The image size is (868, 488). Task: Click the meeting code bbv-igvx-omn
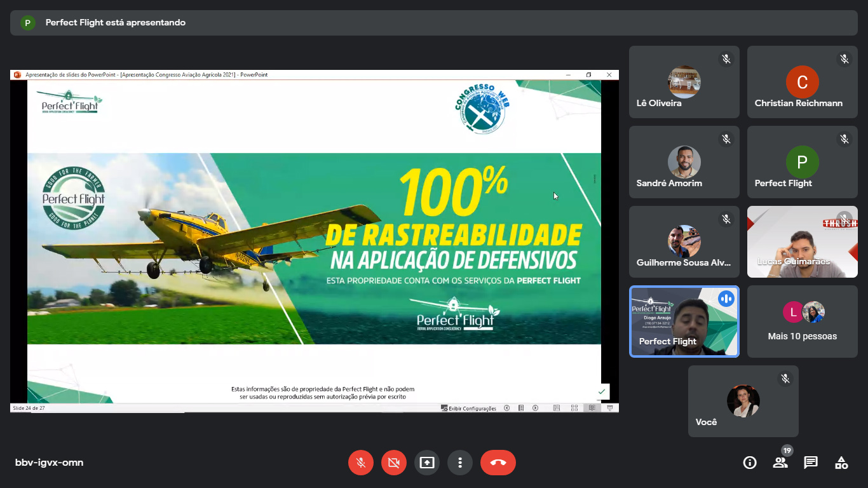[49, 463]
